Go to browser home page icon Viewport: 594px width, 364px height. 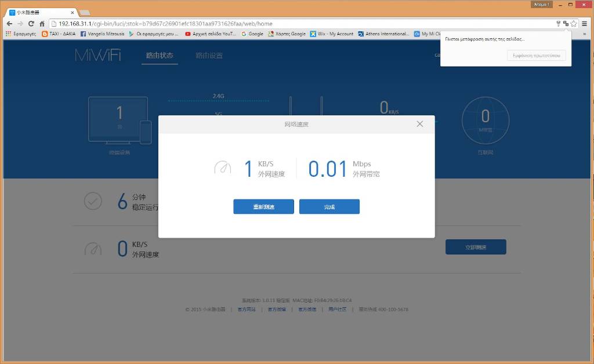pyautogui.click(x=42, y=24)
